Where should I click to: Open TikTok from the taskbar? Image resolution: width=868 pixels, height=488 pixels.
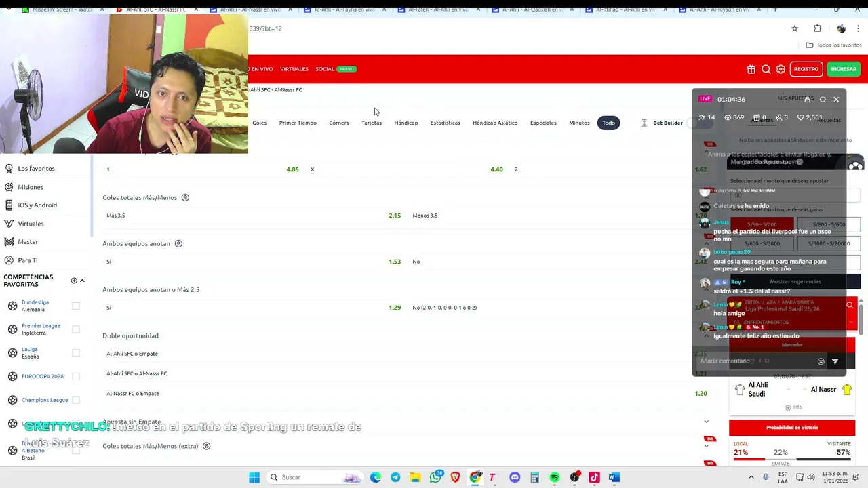[x=594, y=477]
